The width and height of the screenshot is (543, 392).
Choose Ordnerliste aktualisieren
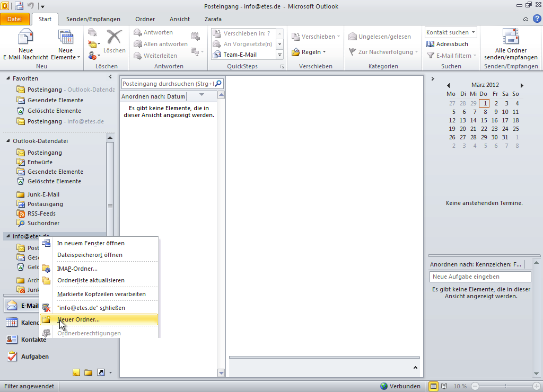click(x=99, y=280)
